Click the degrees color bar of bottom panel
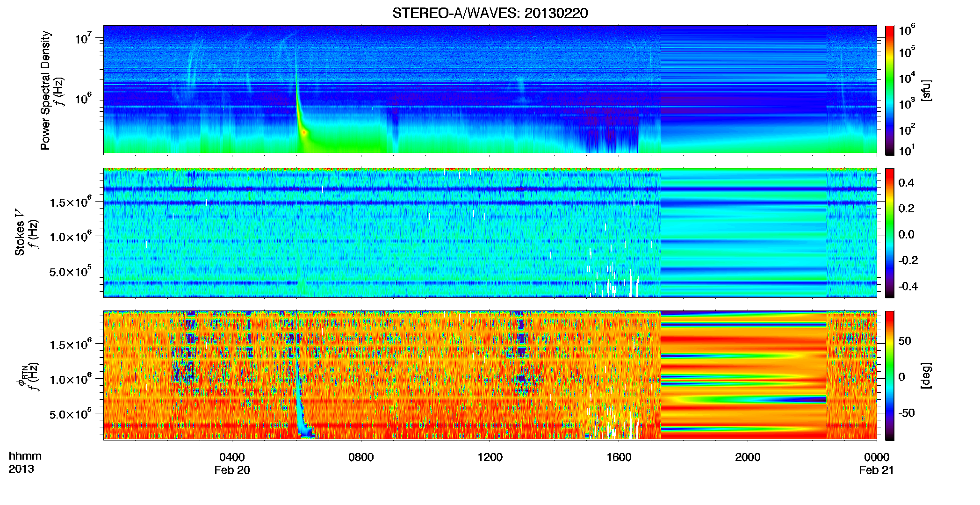 (889, 375)
